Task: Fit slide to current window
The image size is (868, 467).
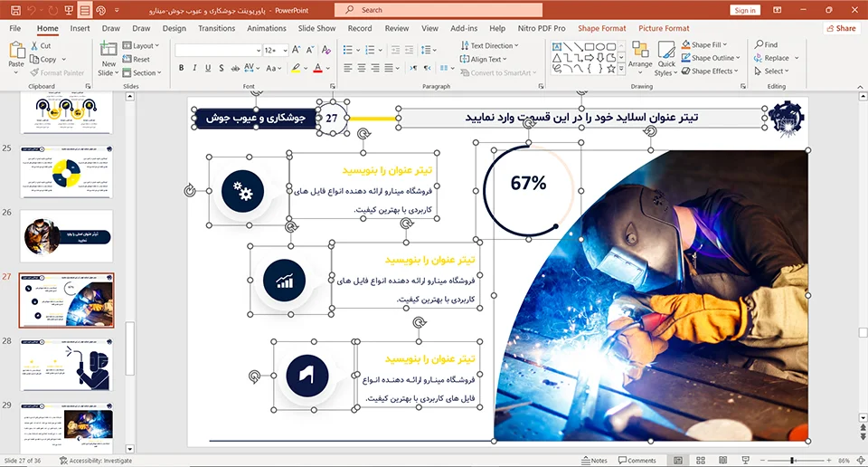Action: tap(861, 461)
